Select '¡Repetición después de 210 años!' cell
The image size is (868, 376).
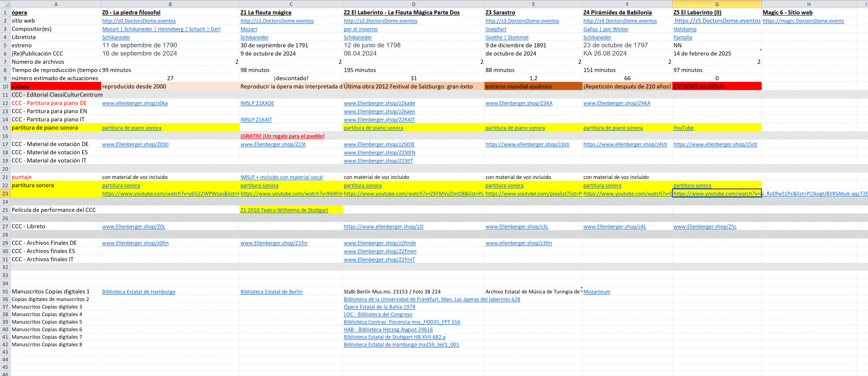point(627,87)
